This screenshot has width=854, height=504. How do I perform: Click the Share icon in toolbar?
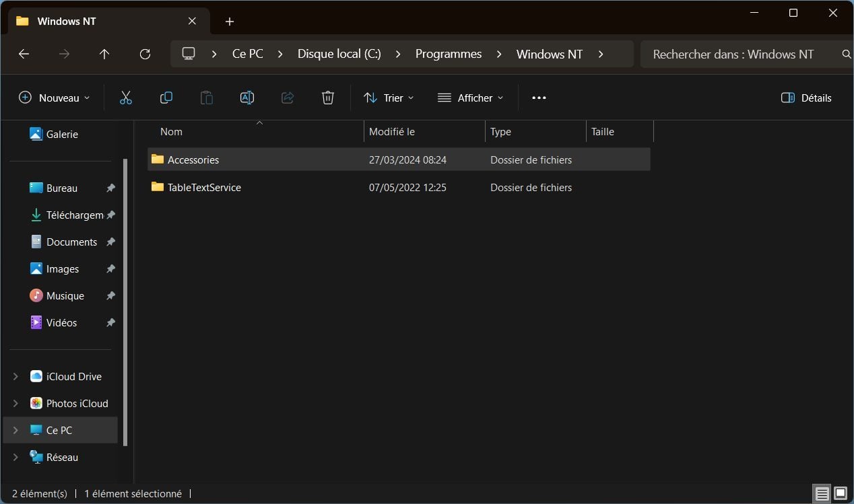[x=288, y=98]
